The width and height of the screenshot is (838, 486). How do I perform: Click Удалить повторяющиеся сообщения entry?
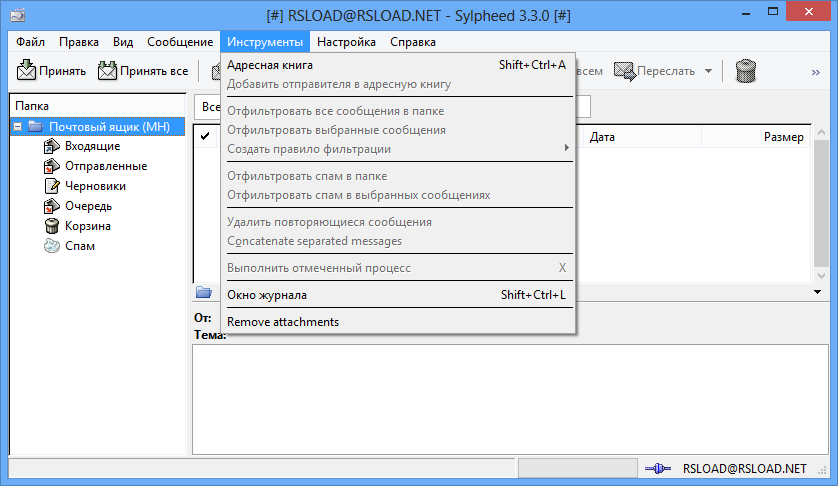click(398, 222)
